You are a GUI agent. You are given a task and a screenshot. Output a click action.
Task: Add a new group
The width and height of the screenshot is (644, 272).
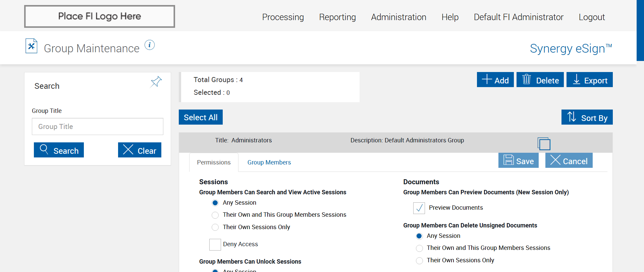[x=495, y=80]
